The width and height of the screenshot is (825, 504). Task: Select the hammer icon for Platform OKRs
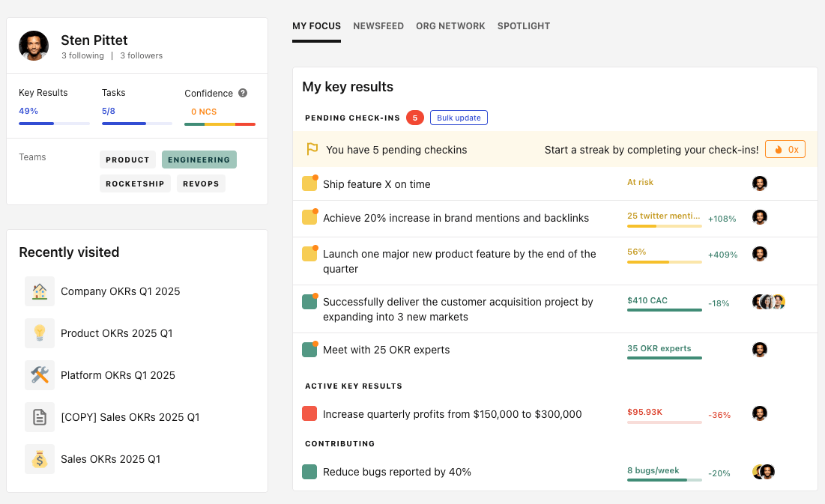point(39,374)
